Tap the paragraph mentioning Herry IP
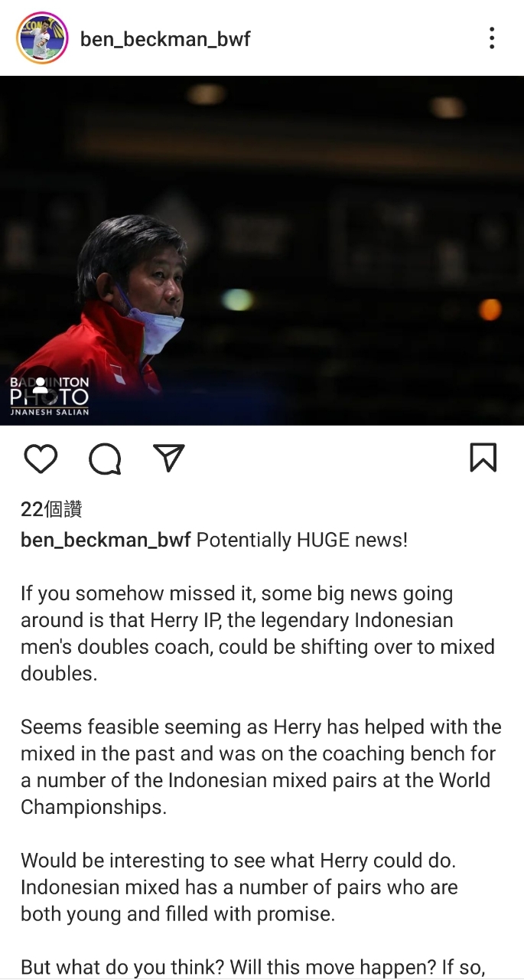The height and width of the screenshot is (980, 524). tap(258, 634)
